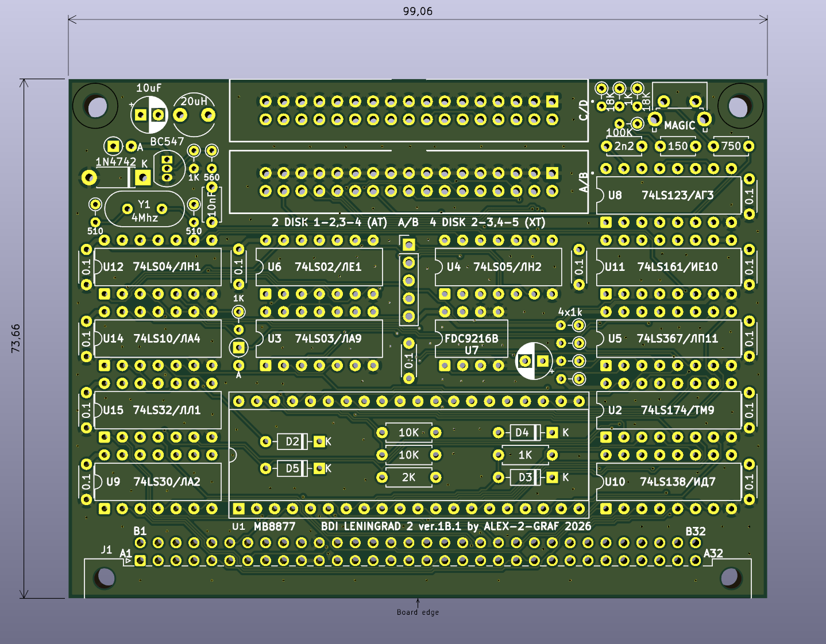
Task: Select the BC547 transistor footprint
Action: tap(167, 167)
